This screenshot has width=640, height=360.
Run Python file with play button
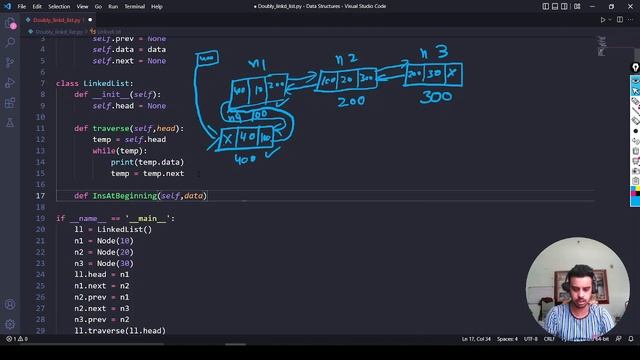[602, 20]
